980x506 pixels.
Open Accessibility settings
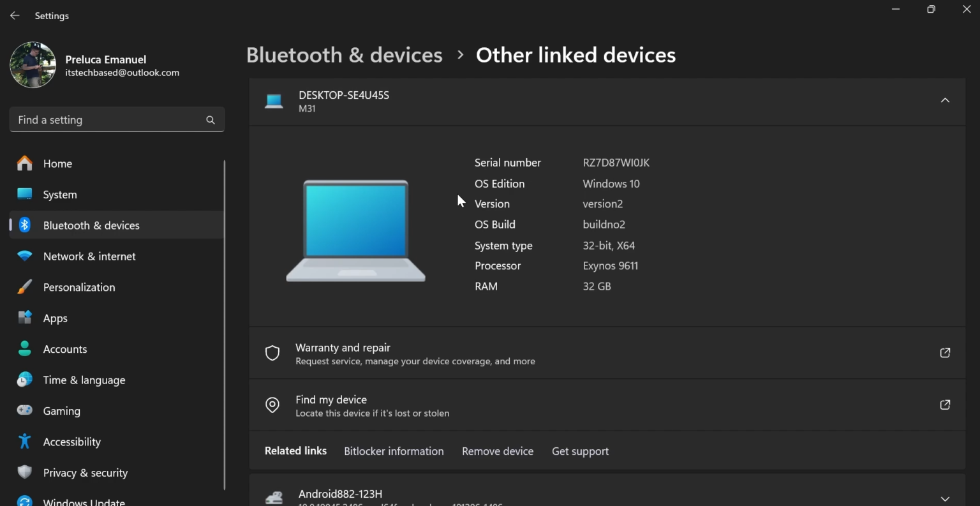pyautogui.click(x=117, y=442)
